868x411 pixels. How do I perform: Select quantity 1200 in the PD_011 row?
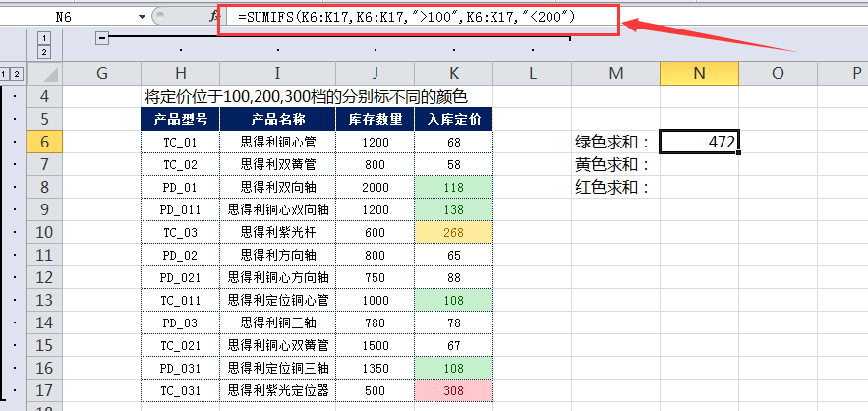pyautogui.click(x=376, y=210)
